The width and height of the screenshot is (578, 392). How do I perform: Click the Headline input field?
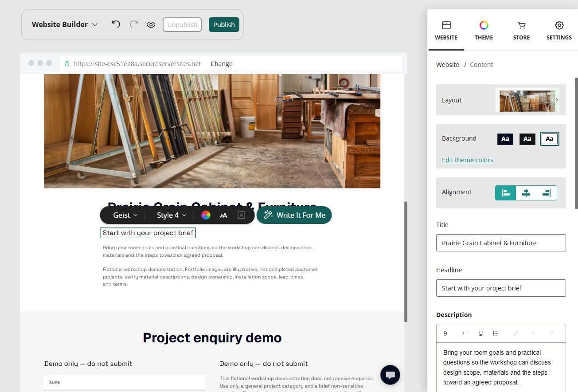pyautogui.click(x=501, y=288)
